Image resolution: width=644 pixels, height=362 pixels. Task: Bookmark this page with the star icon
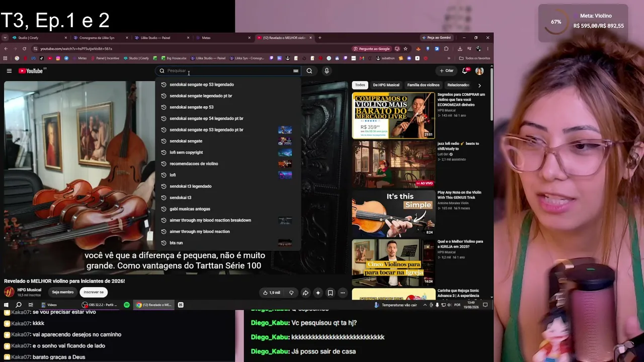coord(405,49)
